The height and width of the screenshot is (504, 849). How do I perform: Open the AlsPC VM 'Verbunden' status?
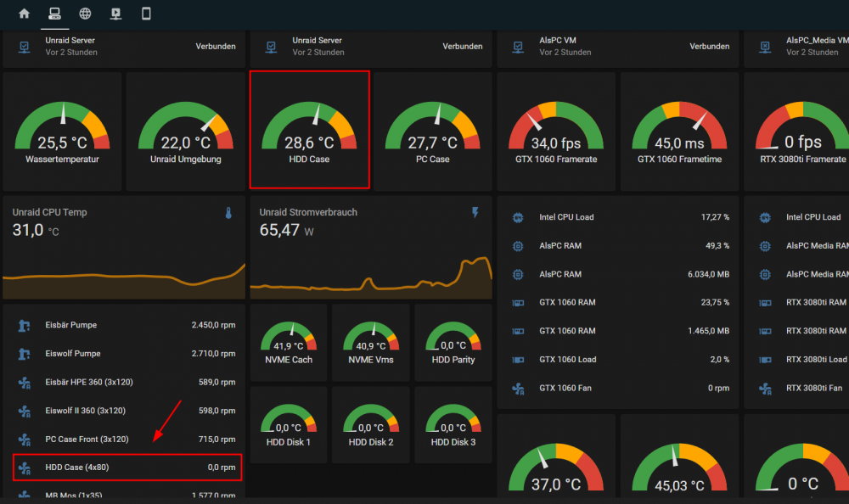709,47
